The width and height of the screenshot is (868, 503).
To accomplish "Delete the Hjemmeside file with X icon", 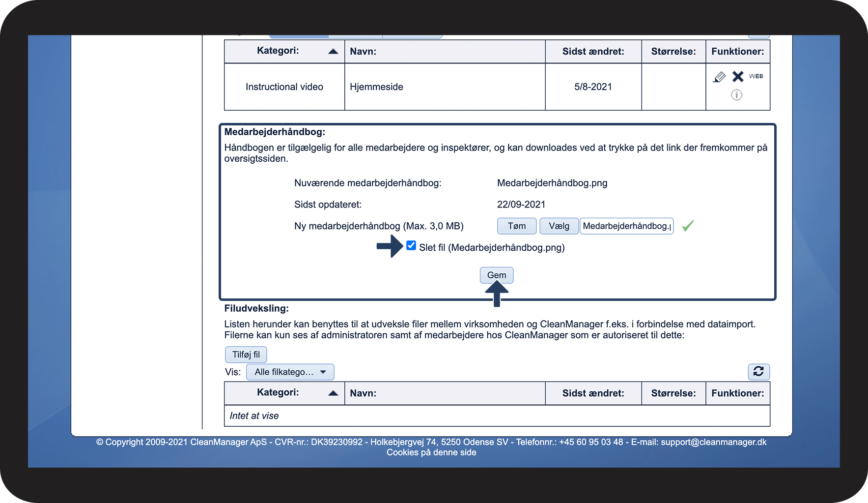I will click(x=737, y=77).
